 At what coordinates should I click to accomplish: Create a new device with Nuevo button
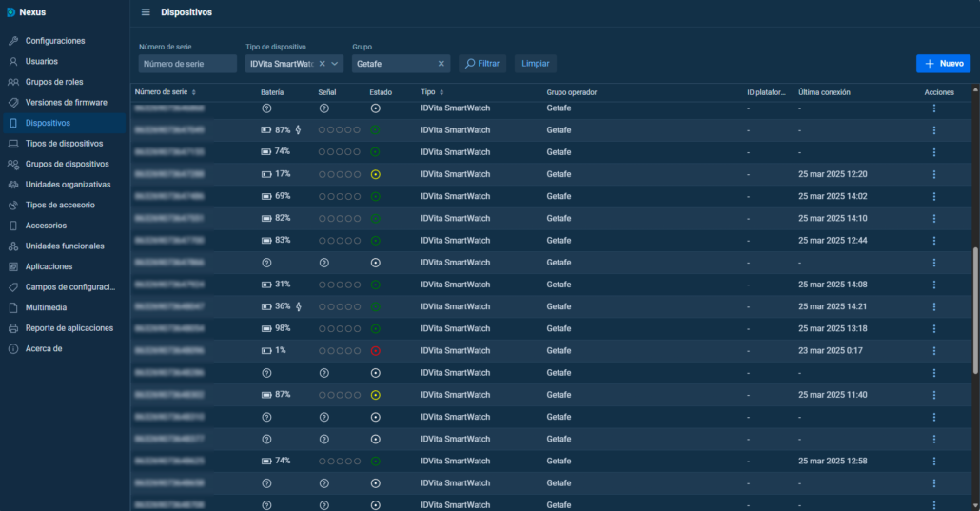(943, 63)
